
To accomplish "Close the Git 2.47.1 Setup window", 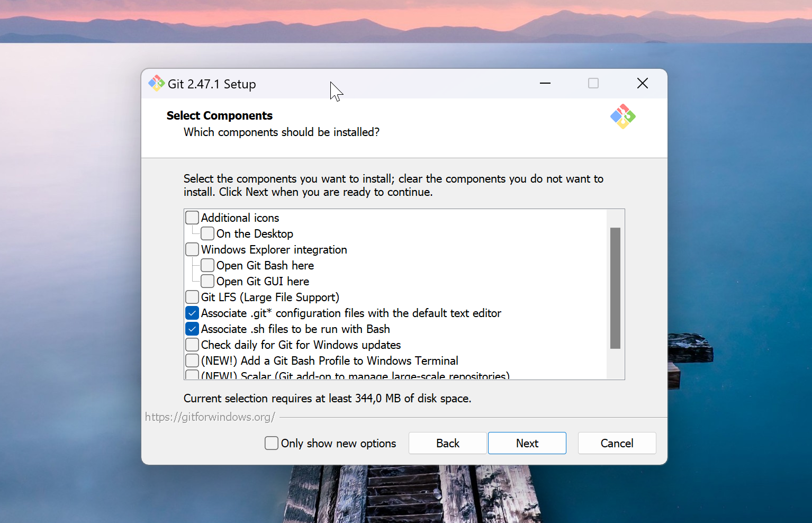I will point(643,83).
